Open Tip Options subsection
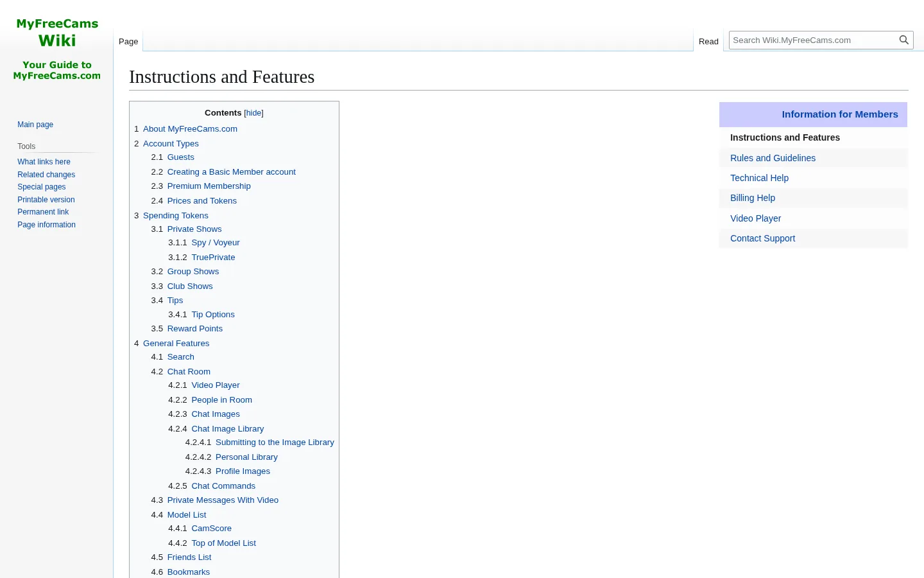Screen dimensions: 924x578 point(213,315)
